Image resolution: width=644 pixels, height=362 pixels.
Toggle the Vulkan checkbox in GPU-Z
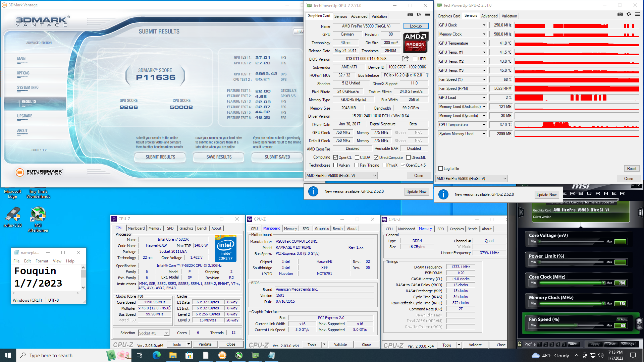tap(335, 165)
